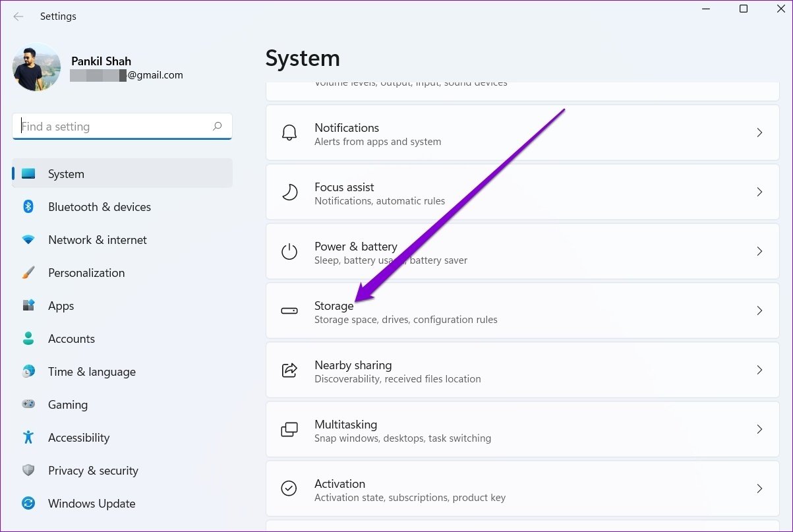
Task: Click the Notifications bell icon
Action: (x=289, y=133)
